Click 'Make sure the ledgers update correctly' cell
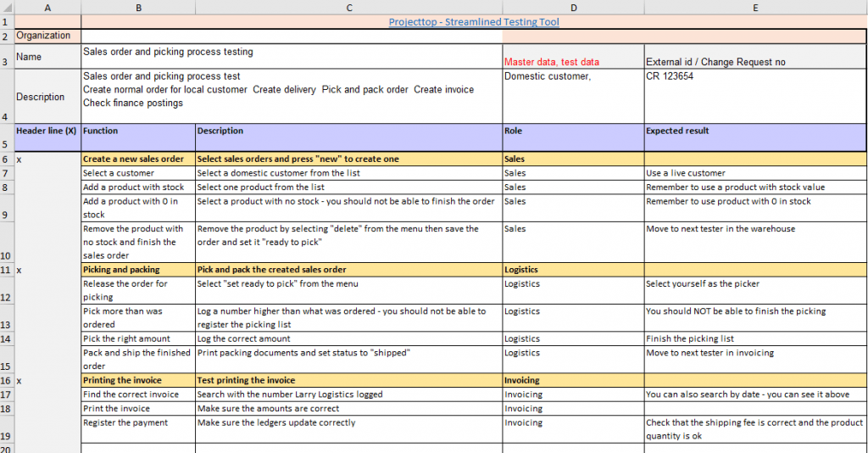This screenshot has height=453, width=868. click(x=348, y=429)
